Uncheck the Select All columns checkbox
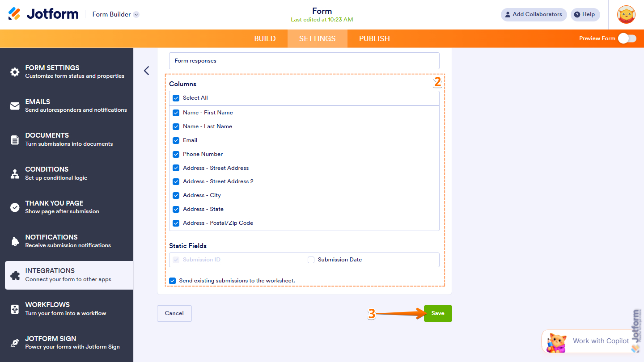The height and width of the screenshot is (362, 644). [x=176, y=98]
